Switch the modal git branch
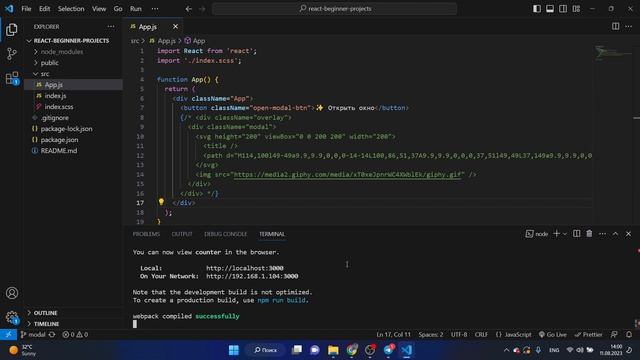640x360 pixels. (33, 334)
